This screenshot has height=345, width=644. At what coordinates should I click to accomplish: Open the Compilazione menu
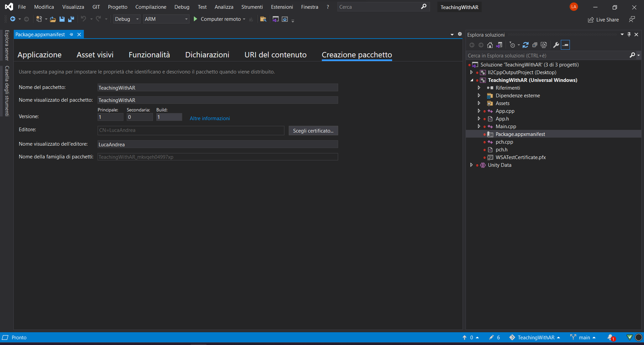pos(151,7)
